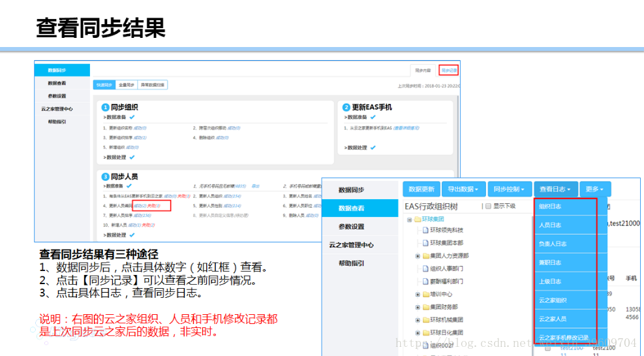Select 数据查看 in the front window sidebar

(x=360, y=208)
